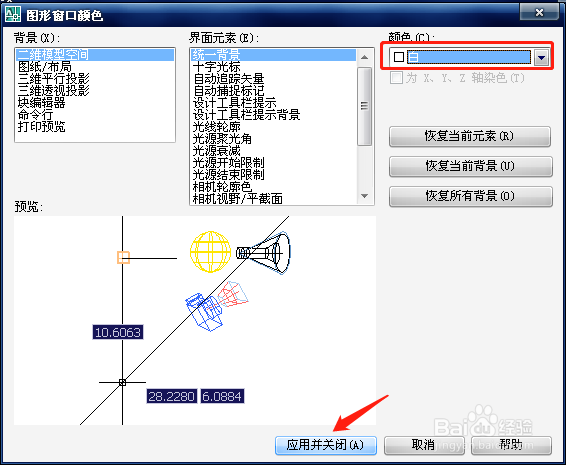Click the yellow light globe in the preview

(210, 252)
